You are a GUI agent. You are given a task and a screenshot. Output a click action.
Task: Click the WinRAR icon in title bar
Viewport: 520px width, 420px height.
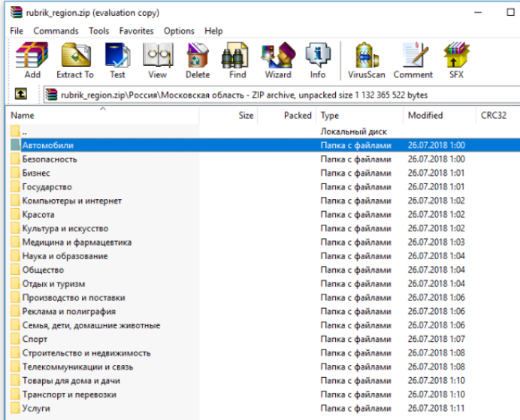16,13
